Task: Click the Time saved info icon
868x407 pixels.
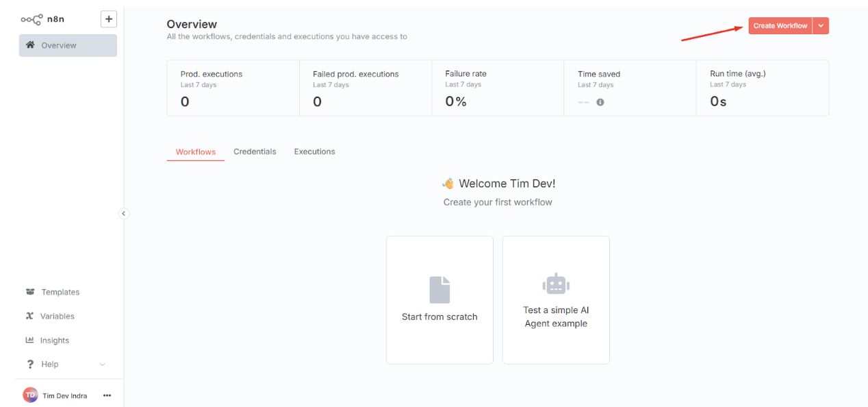Action: coord(600,102)
